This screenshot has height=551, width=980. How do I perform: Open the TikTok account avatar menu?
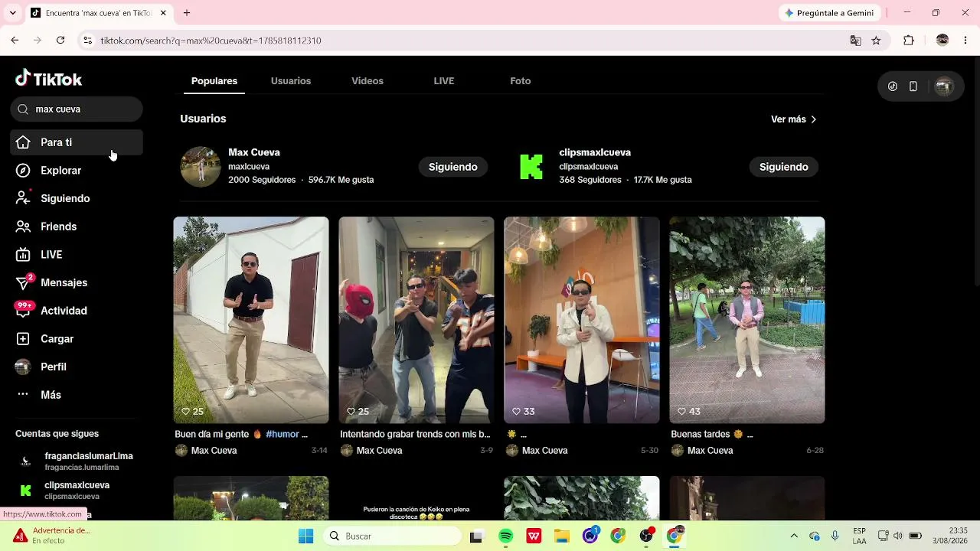[x=943, y=86]
